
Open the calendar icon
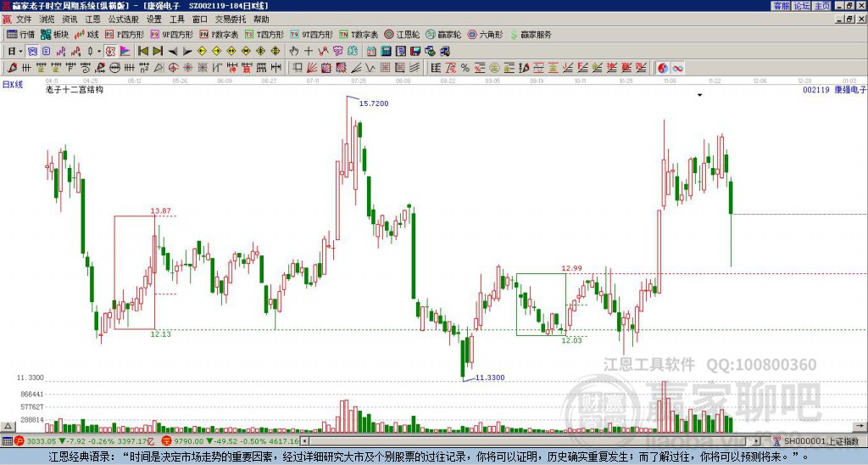tap(371, 51)
